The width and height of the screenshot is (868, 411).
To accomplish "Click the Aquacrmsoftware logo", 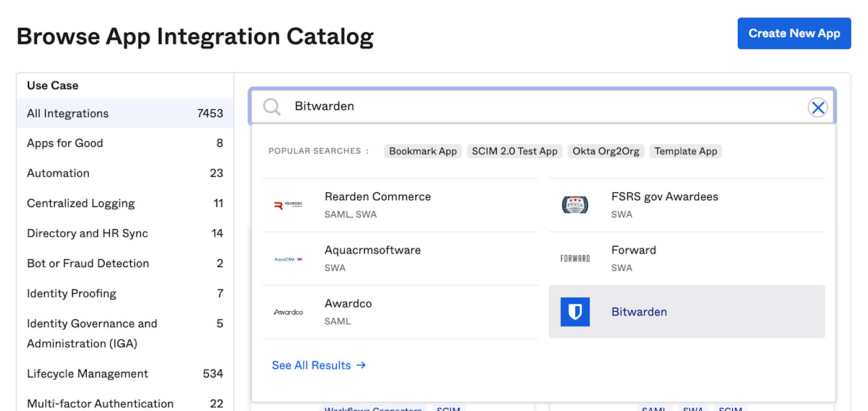I will click(289, 258).
